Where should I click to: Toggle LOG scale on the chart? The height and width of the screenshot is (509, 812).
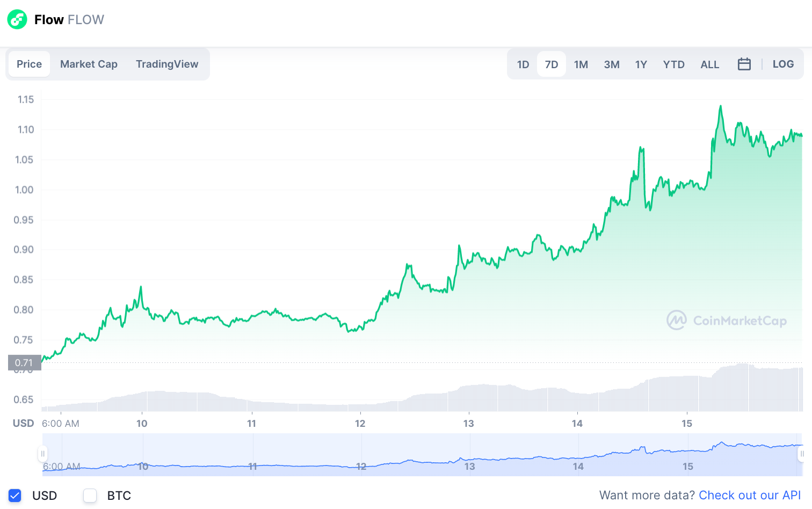tap(783, 64)
